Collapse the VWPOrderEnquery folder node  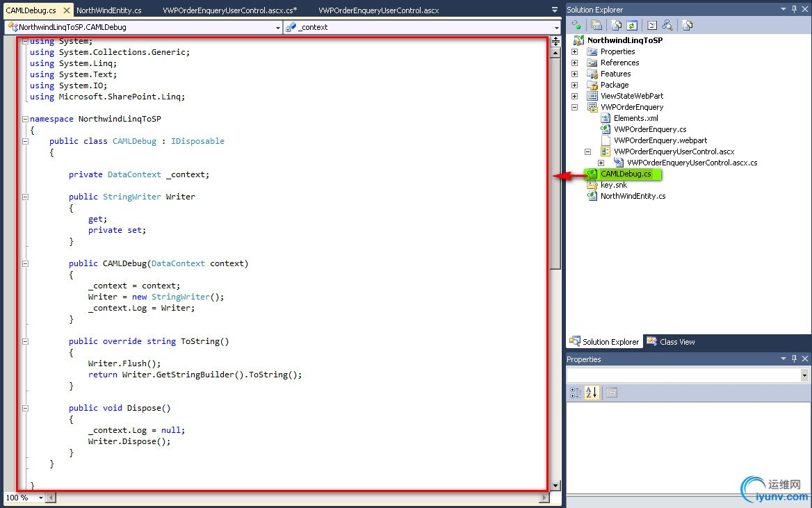pyautogui.click(x=574, y=107)
